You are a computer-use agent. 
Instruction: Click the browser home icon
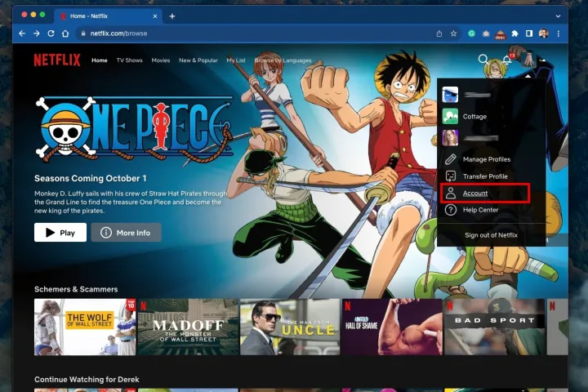tap(65, 33)
